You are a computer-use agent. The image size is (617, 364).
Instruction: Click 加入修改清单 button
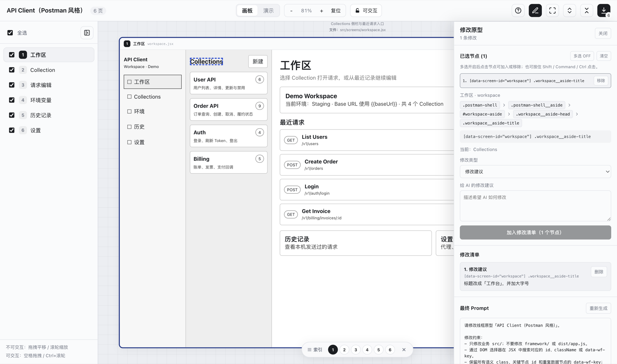pyautogui.click(x=535, y=233)
